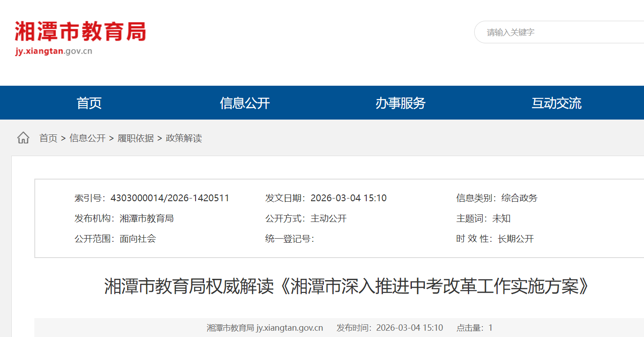Image resolution: width=644 pixels, height=337 pixels.
Task: Click the 首页 breadcrumb link
Action: [x=48, y=138]
